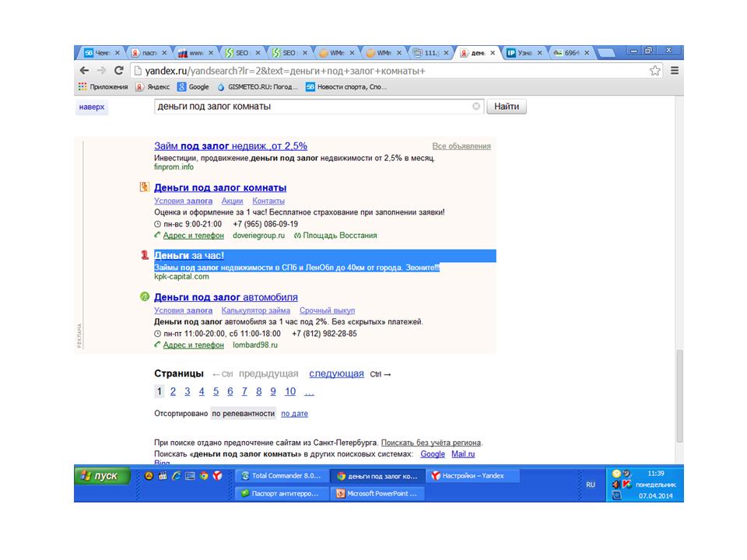Image resolution: width=747 pixels, height=560 pixels.
Task: Open the Яндекс bookmark
Action: [153, 86]
